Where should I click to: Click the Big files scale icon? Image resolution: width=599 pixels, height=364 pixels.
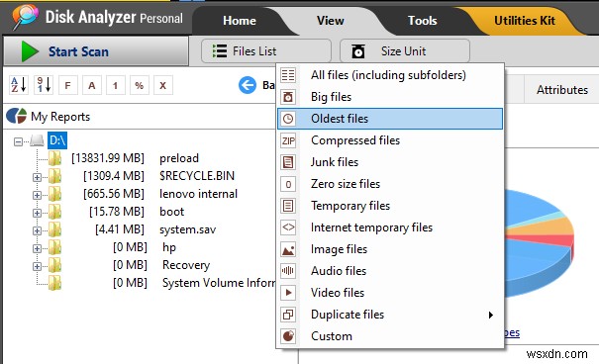[x=288, y=97]
